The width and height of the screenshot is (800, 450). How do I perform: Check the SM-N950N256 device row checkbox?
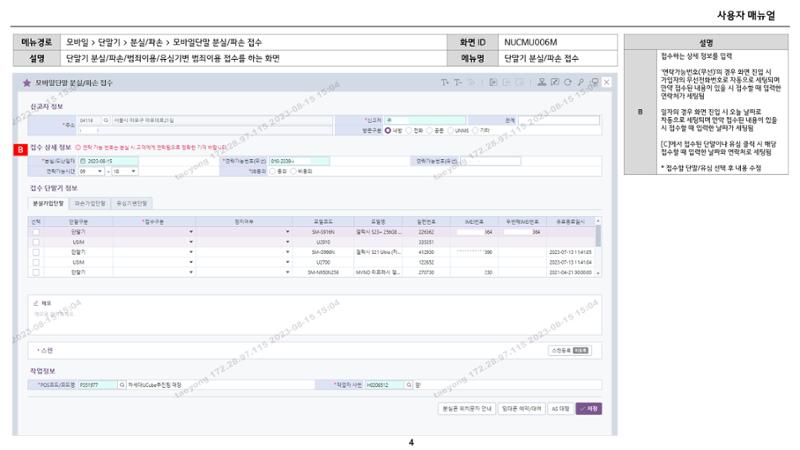coord(36,272)
